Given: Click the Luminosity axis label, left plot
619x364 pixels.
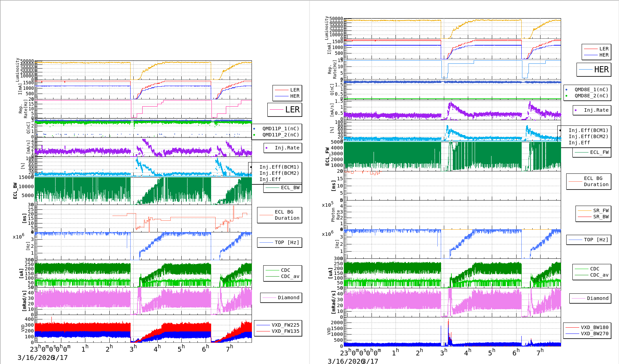Looking at the screenshot, I should 17,70.
